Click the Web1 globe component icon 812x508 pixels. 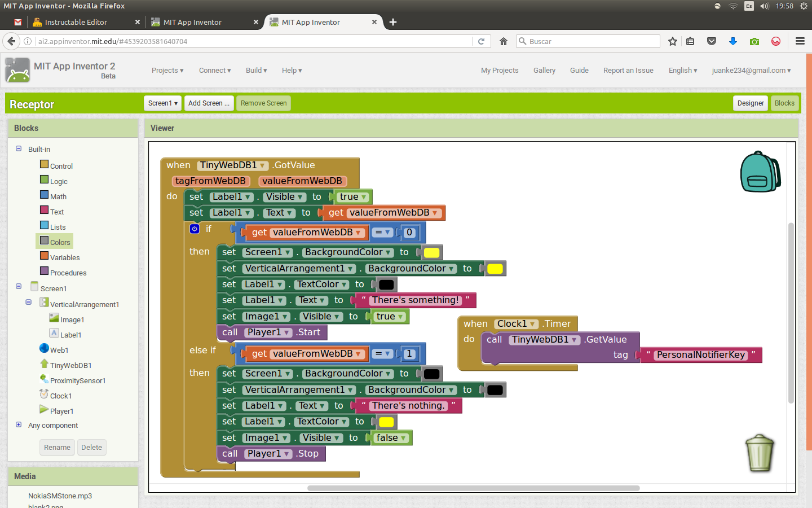click(x=44, y=348)
